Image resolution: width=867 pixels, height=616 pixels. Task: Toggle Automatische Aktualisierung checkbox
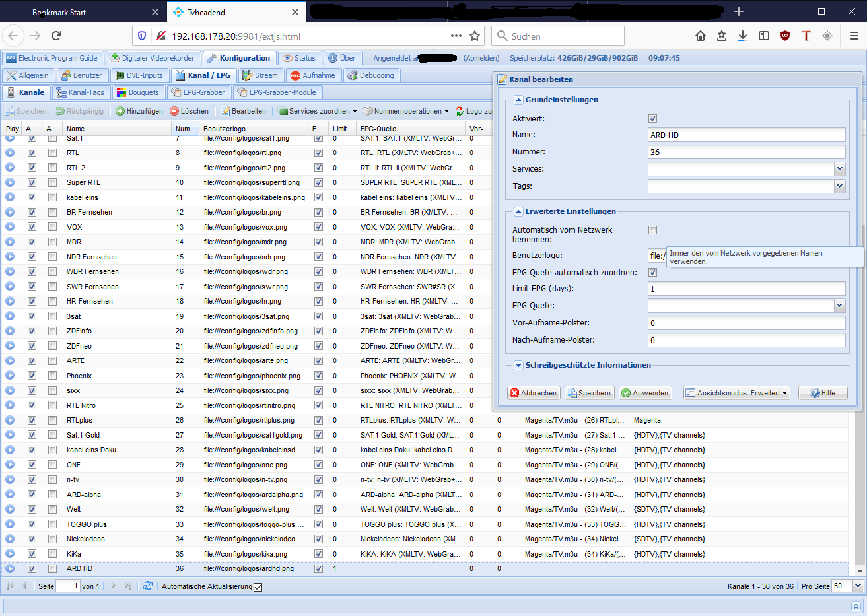tap(258, 587)
